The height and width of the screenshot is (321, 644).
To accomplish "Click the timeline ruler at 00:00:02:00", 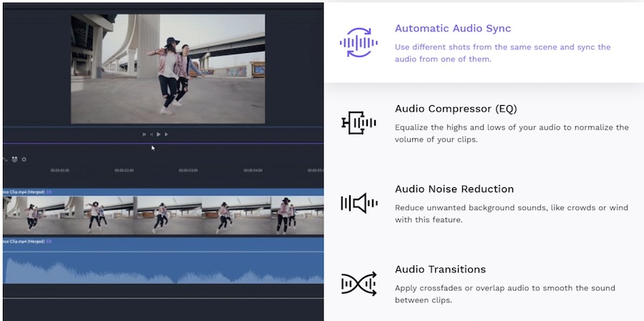I will [124, 170].
